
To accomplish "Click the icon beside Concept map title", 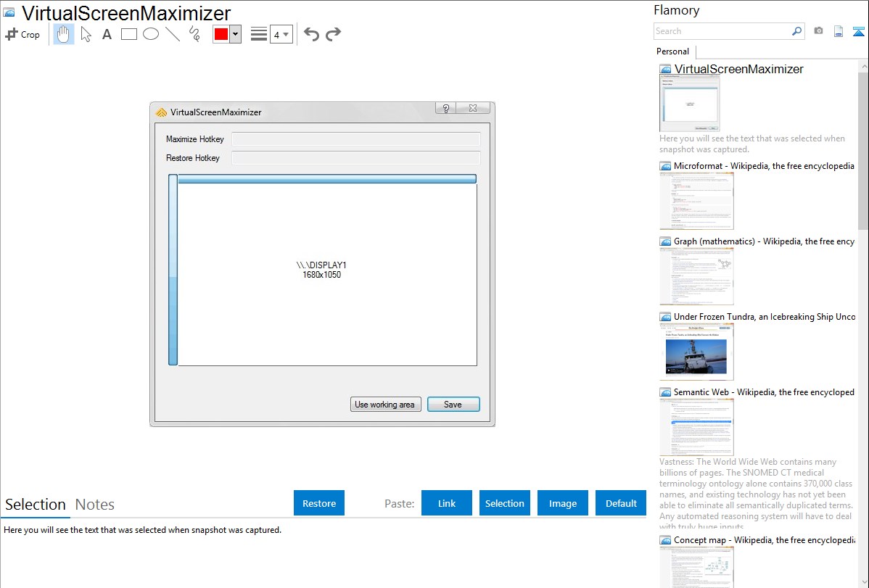I will (x=666, y=540).
